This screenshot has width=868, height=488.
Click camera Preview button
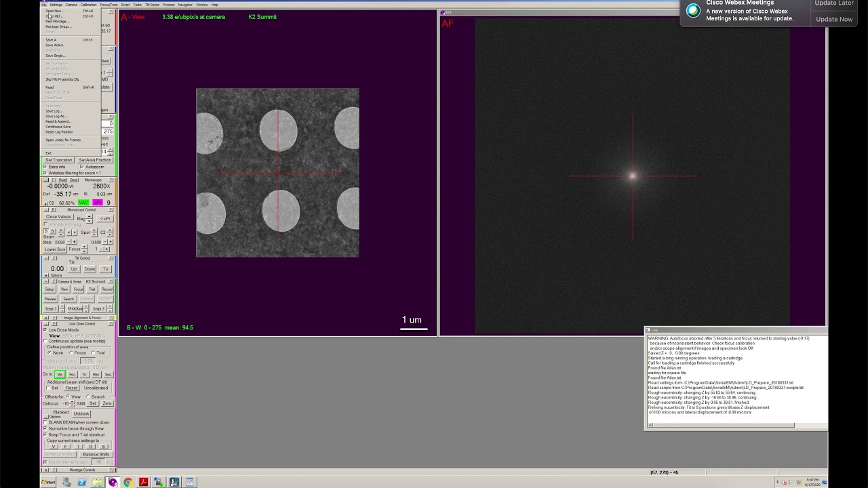coord(50,299)
